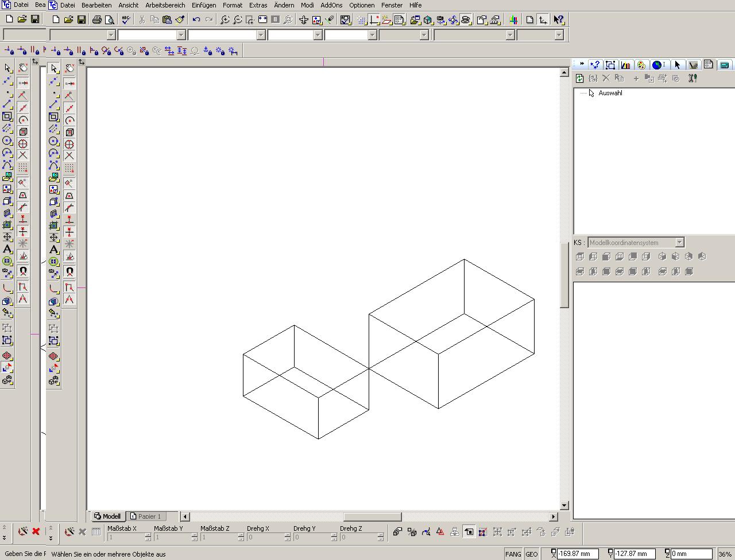Click the magnet snap icon in the inner snap toolbar

click(x=69, y=271)
